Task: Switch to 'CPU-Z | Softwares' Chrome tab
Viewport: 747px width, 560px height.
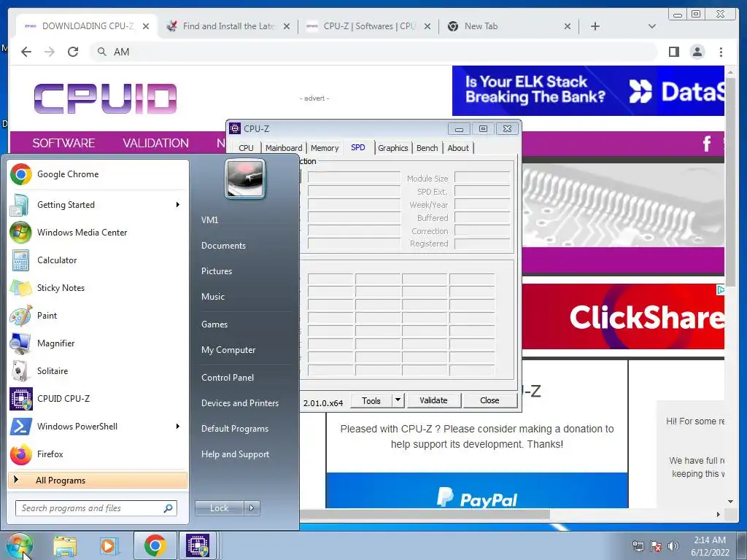Action: click(369, 26)
